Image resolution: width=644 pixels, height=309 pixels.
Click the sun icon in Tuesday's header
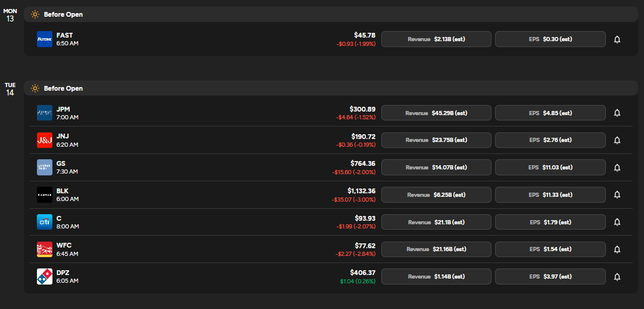click(35, 88)
